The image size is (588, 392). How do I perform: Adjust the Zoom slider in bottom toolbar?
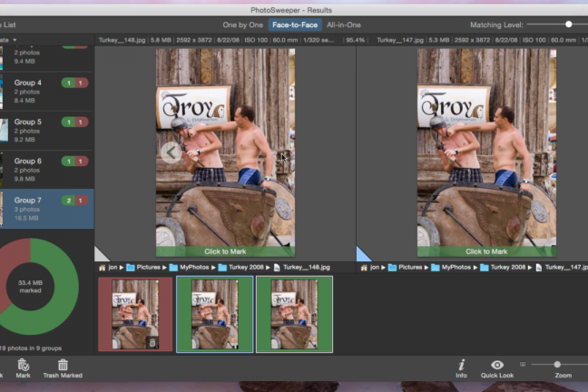[557, 364]
